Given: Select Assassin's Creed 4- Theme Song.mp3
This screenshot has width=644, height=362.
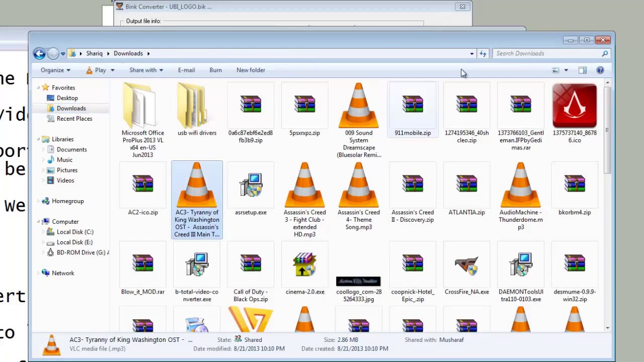Looking at the screenshot, I should click(x=359, y=197).
